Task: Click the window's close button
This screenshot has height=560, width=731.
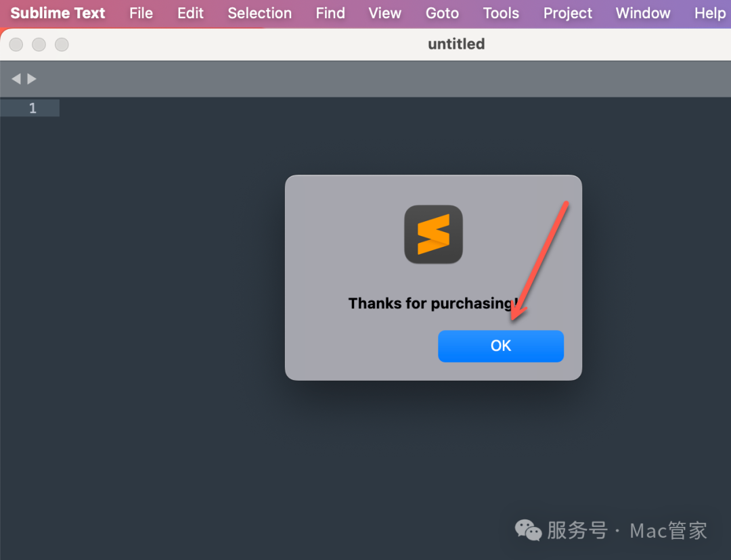Action: 16,45
